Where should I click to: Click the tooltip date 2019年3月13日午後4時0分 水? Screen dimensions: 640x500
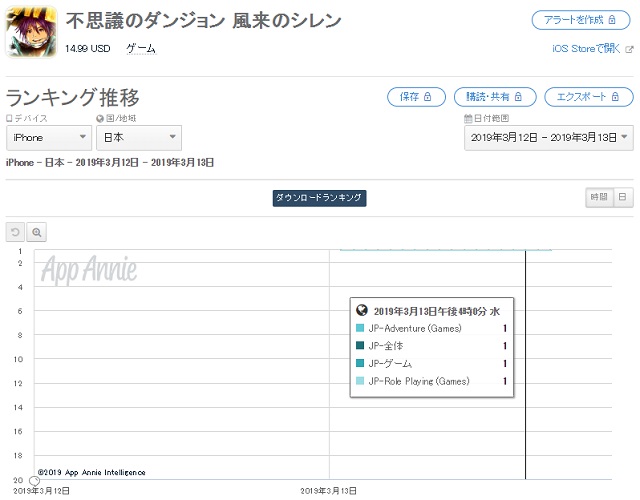(x=437, y=311)
